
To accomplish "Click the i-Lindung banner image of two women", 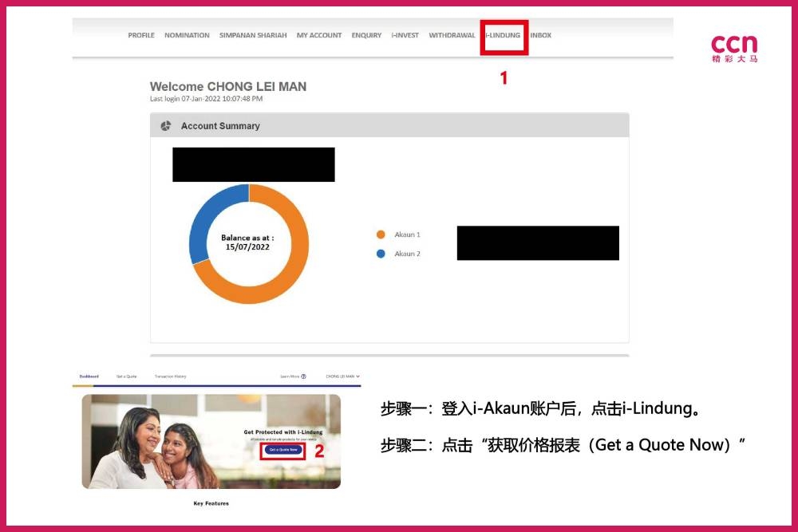I will pos(211,441).
